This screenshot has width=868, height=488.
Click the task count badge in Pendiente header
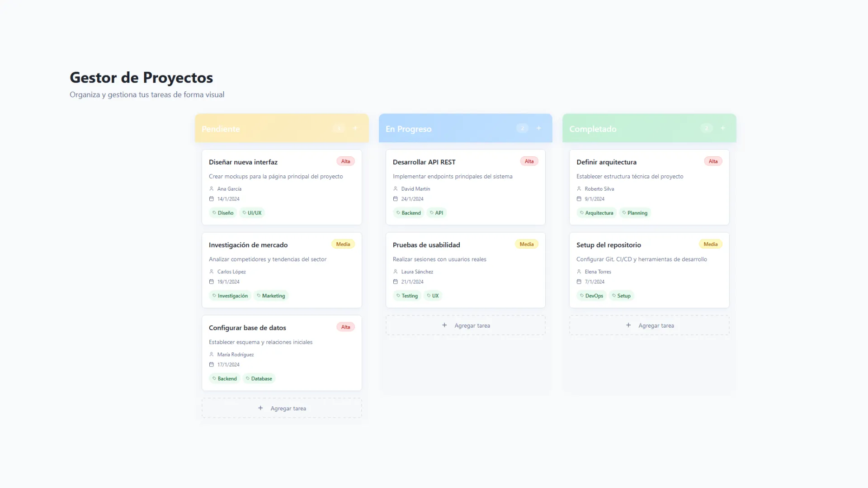click(339, 128)
